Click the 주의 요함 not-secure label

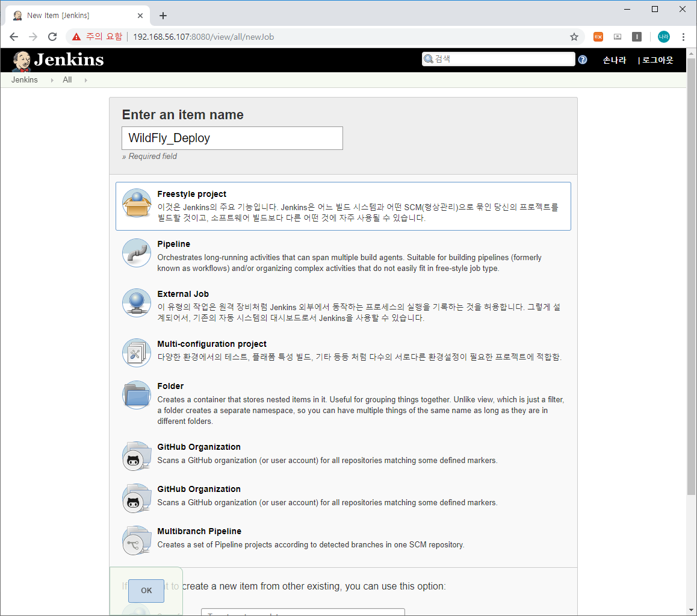(x=104, y=37)
